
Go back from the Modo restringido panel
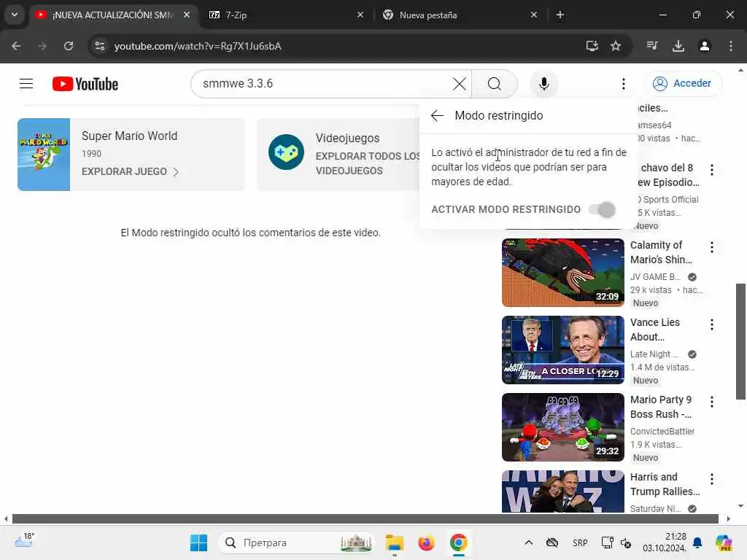[437, 115]
